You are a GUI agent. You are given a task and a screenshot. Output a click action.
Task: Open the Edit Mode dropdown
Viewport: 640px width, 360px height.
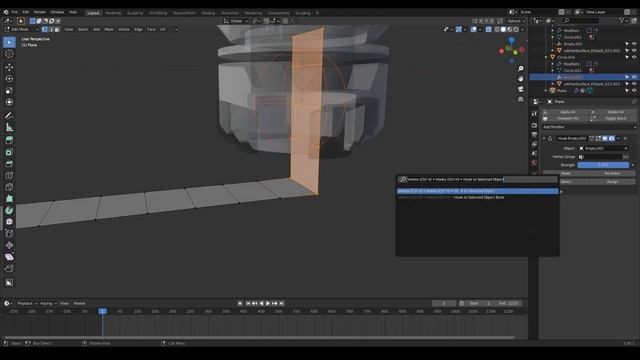[22, 29]
